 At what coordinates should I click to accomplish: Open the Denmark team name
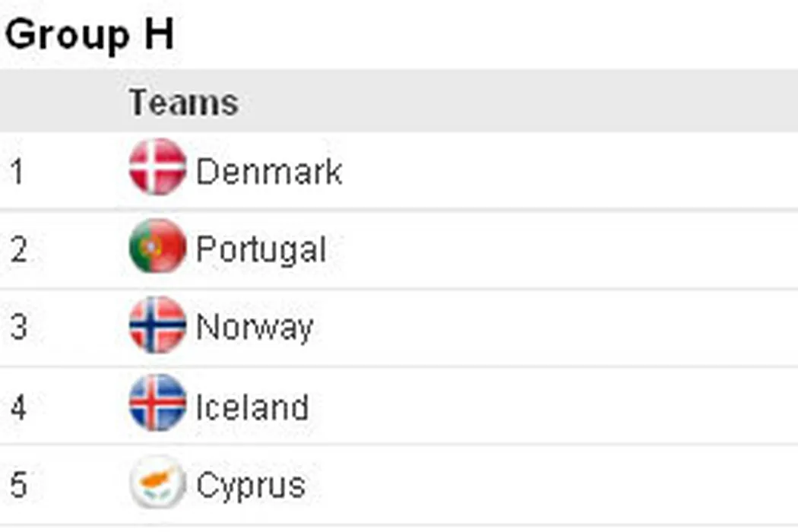coord(268,172)
